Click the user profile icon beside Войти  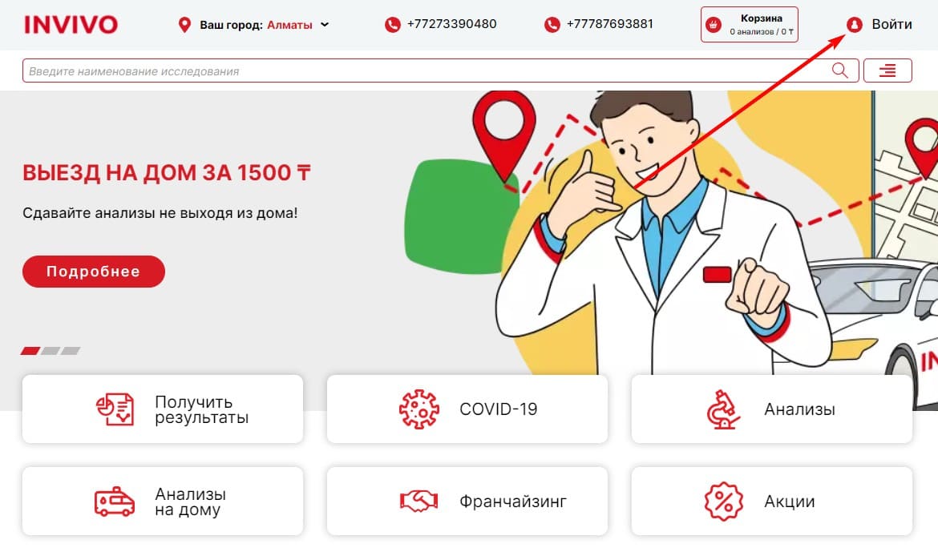point(855,25)
